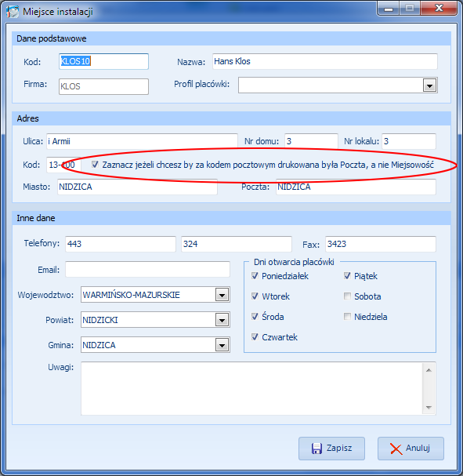
Task: Enable the Sobota checkbox
Action: click(347, 296)
